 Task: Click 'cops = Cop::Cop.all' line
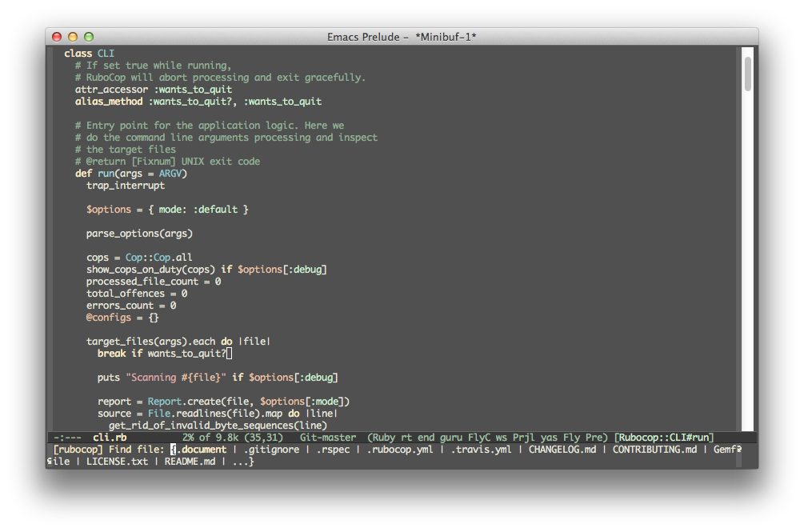pos(139,258)
